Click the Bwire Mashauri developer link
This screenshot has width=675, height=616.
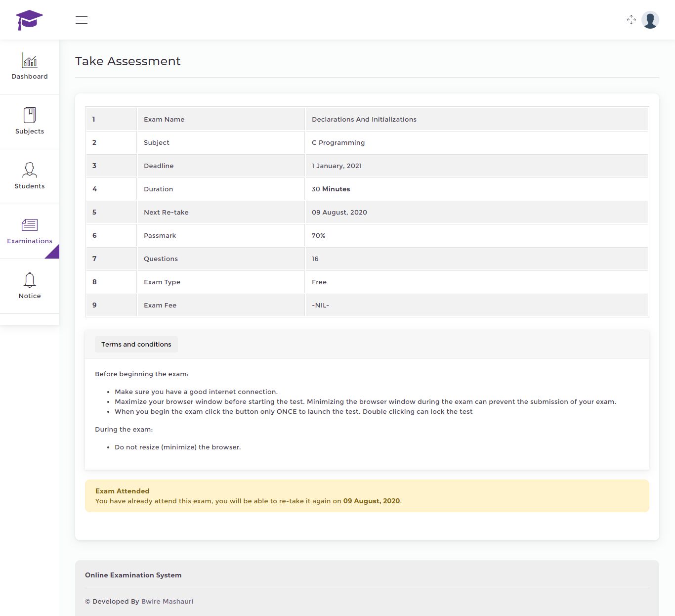[x=167, y=602]
